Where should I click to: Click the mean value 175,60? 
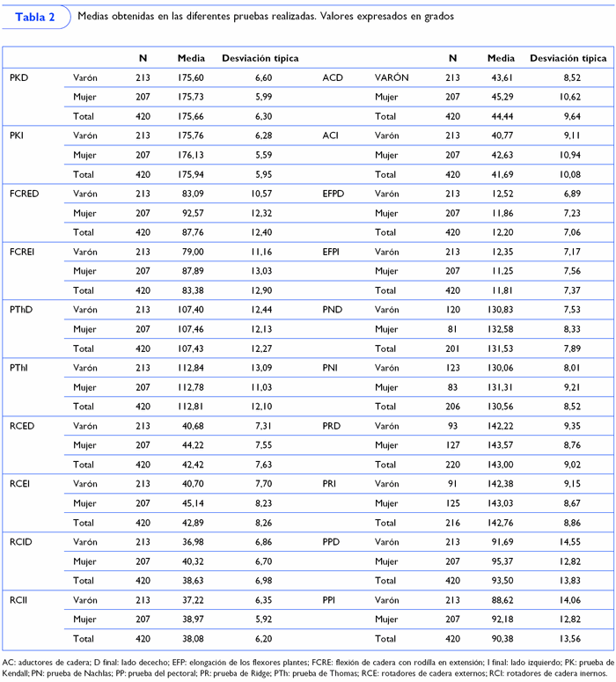[x=191, y=77]
